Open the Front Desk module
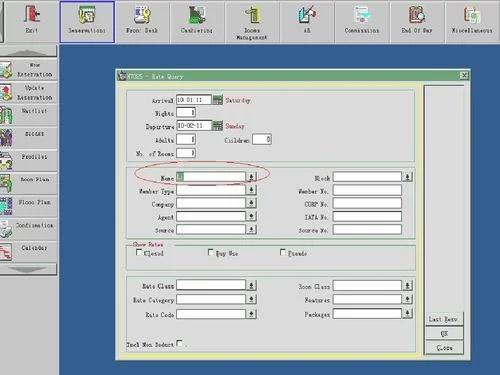The width and height of the screenshot is (500, 375). tap(142, 22)
